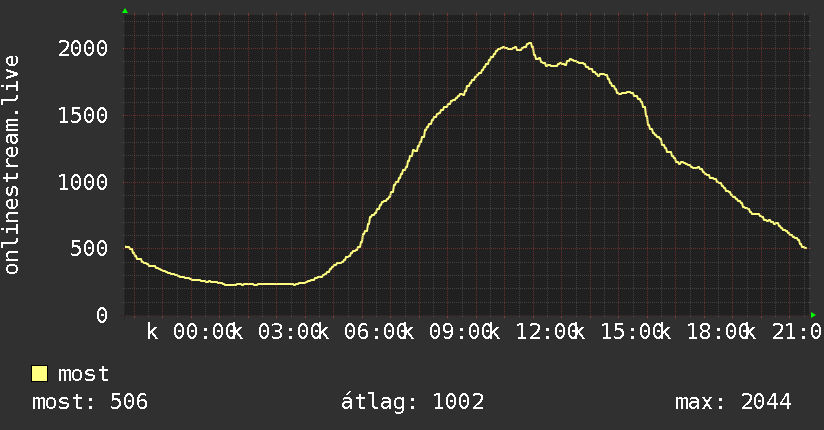Click the x-axis time label 09:00
Viewport: 824px width, 430px height.
[x=460, y=332]
